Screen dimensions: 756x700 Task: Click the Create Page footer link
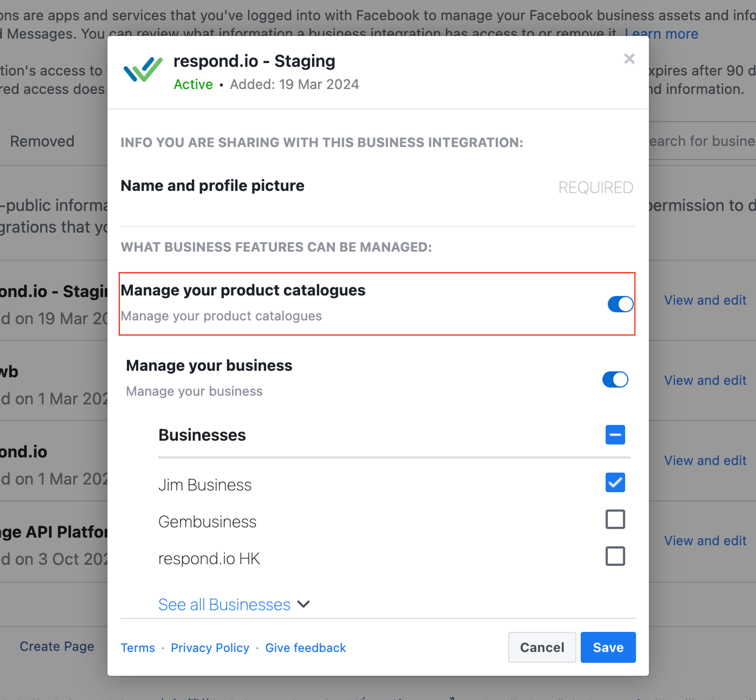click(x=57, y=646)
